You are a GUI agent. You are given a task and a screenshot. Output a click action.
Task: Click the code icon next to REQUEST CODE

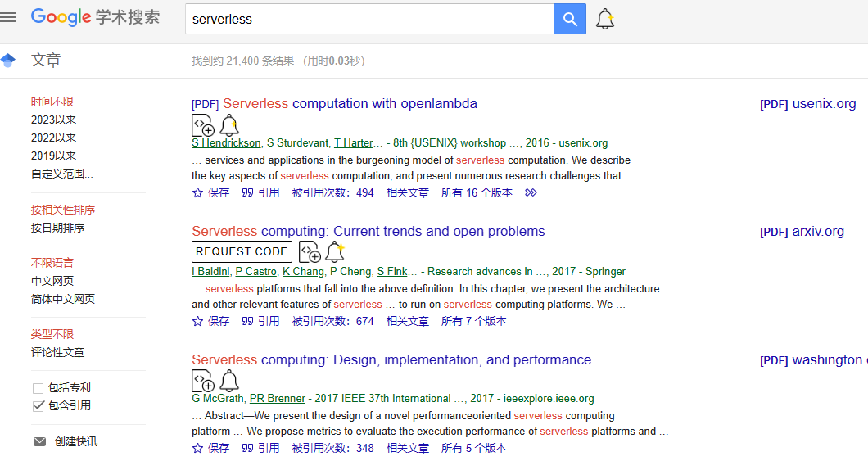(x=309, y=252)
